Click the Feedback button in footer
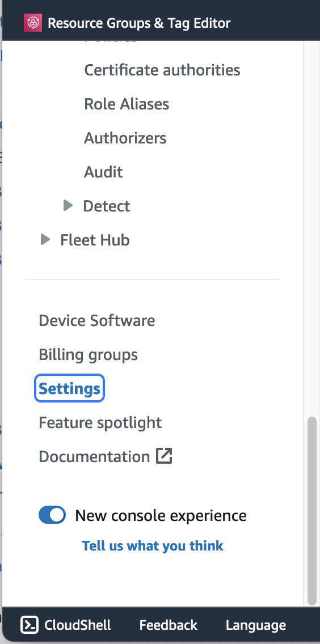The width and height of the screenshot is (320, 644). pyautogui.click(x=168, y=625)
